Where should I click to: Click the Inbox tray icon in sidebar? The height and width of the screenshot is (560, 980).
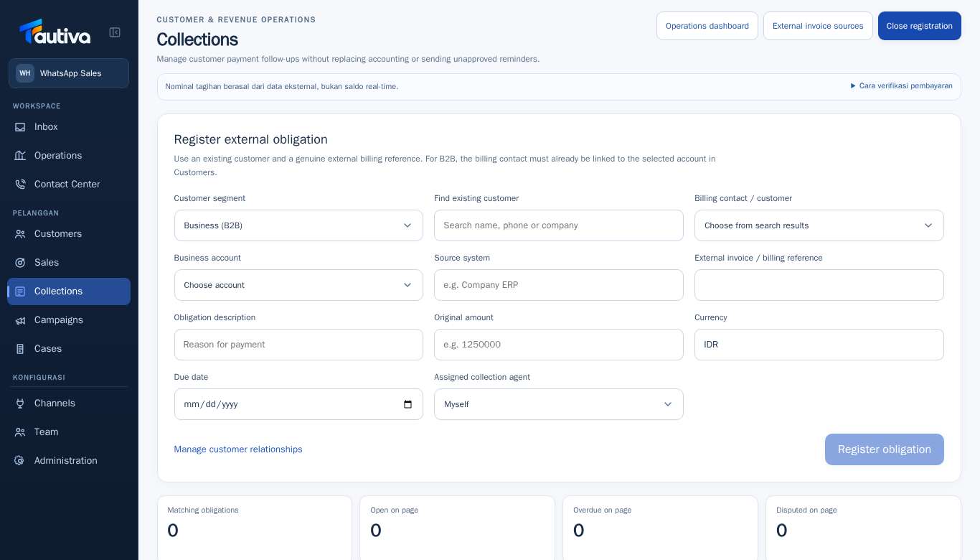[20, 127]
